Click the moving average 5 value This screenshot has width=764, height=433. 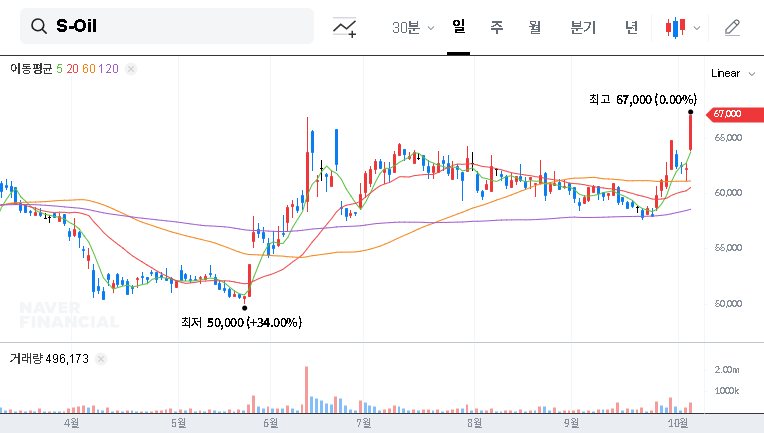[59, 69]
